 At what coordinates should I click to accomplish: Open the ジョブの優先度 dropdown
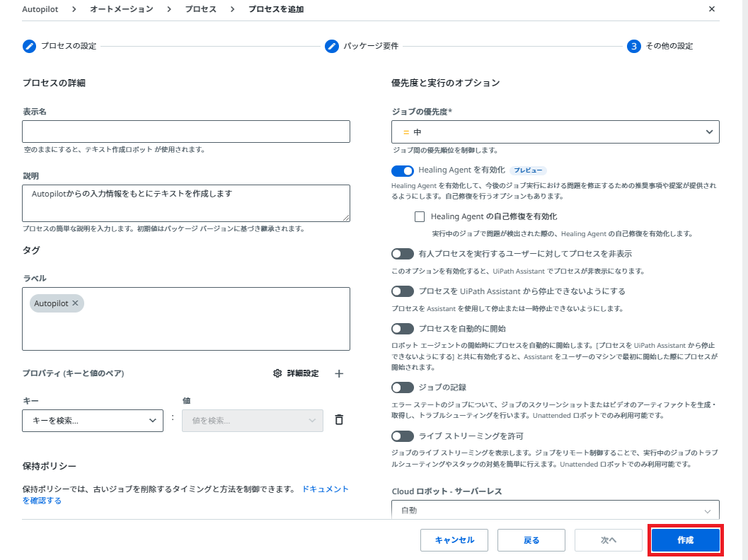point(555,132)
